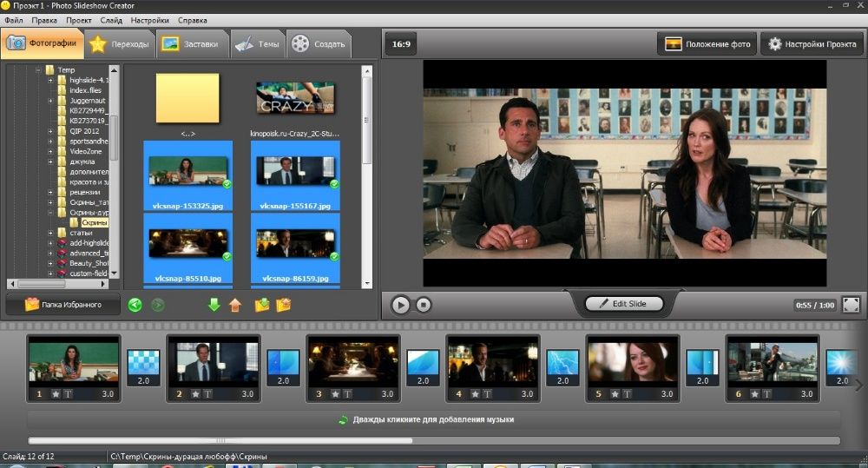
Task: Click music bar Дважды кликните для добавления музыки
Action: (433, 420)
